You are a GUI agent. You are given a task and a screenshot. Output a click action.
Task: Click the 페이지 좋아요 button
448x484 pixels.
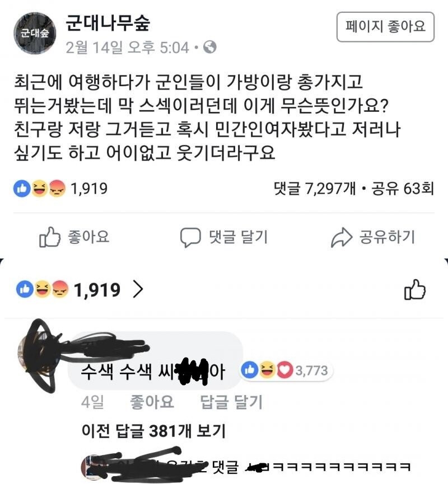coord(385,27)
